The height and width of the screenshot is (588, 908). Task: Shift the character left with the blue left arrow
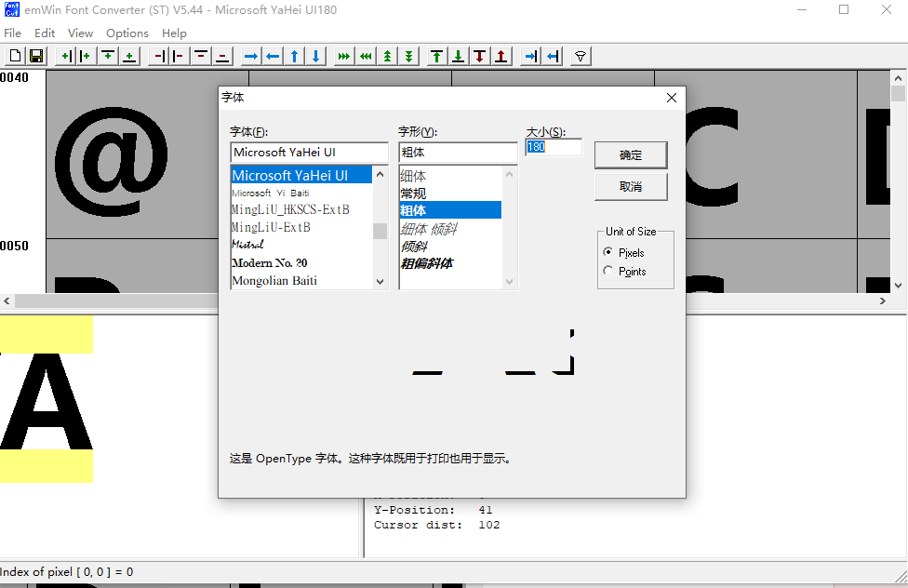(x=273, y=56)
